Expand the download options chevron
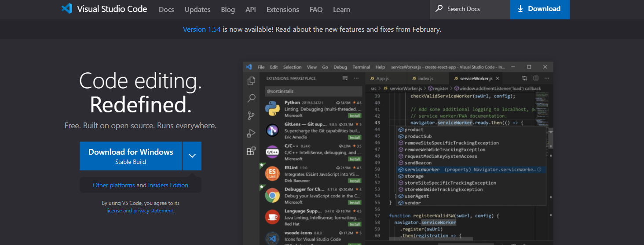 (x=192, y=156)
